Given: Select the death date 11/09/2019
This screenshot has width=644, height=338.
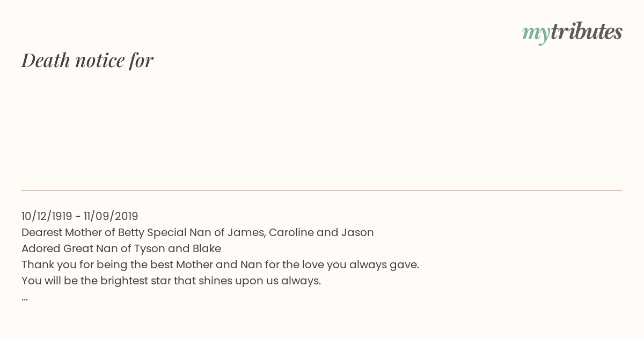Looking at the screenshot, I should tap(111, 216).
